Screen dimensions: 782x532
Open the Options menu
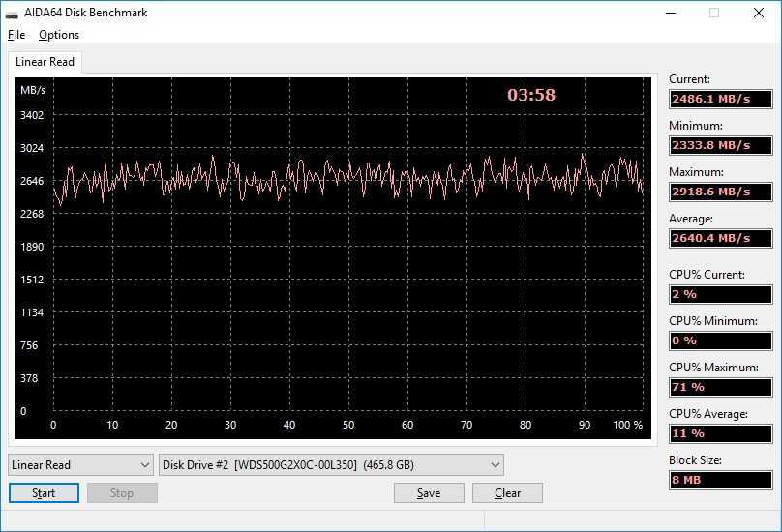pyautogui.click(x=59, y=35)
